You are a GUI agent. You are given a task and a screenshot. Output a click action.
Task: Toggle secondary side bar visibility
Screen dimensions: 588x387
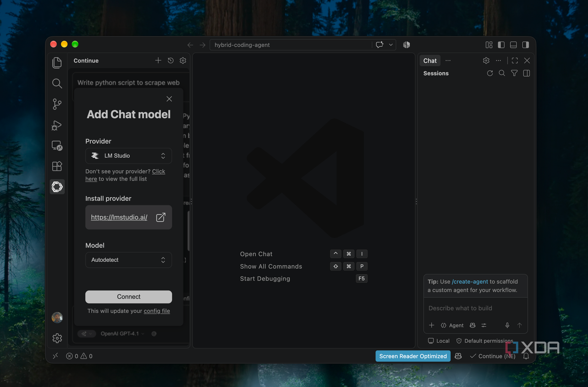[526, 45]
